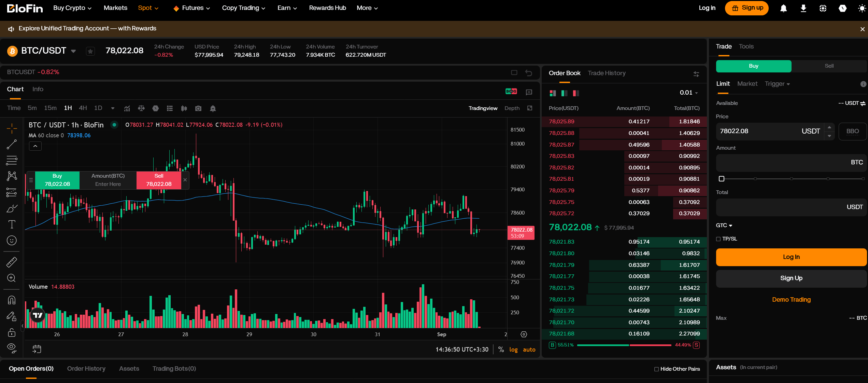The height and width of the screenshot is (383, 868).
Task: Expand the Earn menu
Action: point(287,8)
